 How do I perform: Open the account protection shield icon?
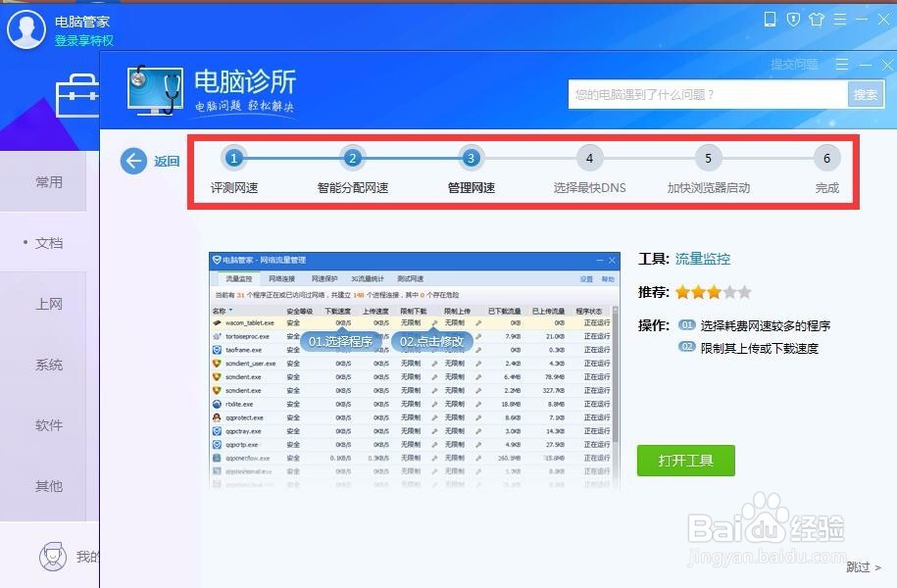click(794, 19)
